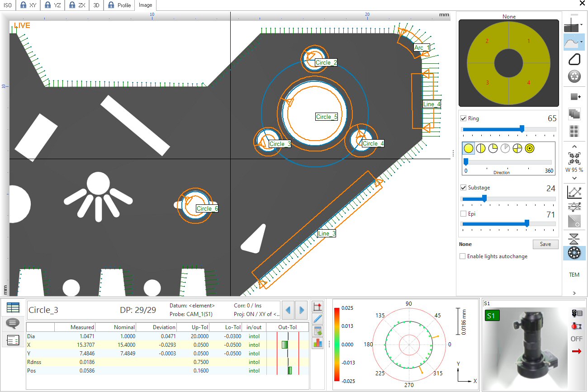Click the Save button for light settings

click(545, 244)
